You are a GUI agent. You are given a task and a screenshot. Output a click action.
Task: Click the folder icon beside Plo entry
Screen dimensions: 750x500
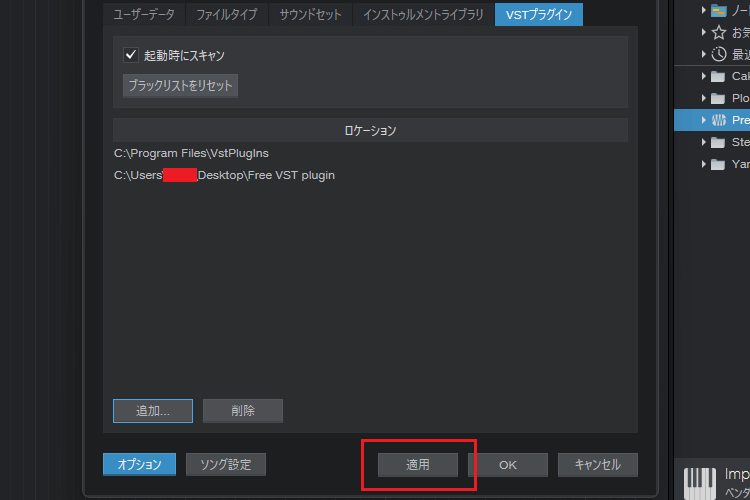pos(718,98)
